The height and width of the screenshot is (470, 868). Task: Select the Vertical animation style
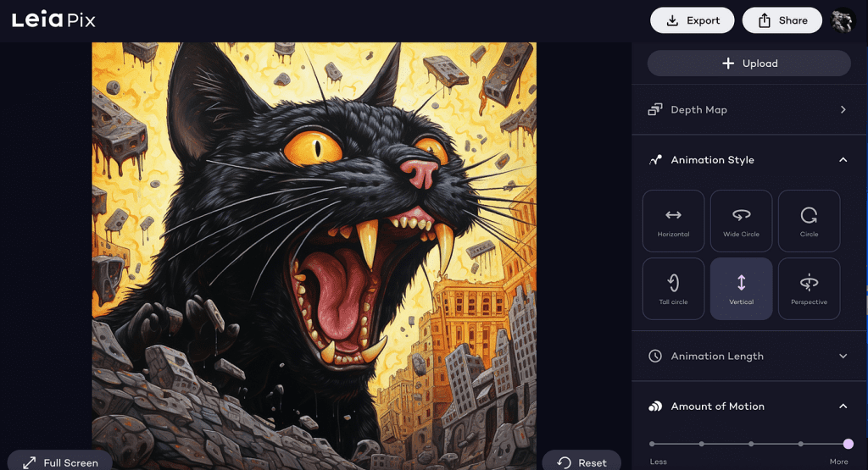(741, 289)
